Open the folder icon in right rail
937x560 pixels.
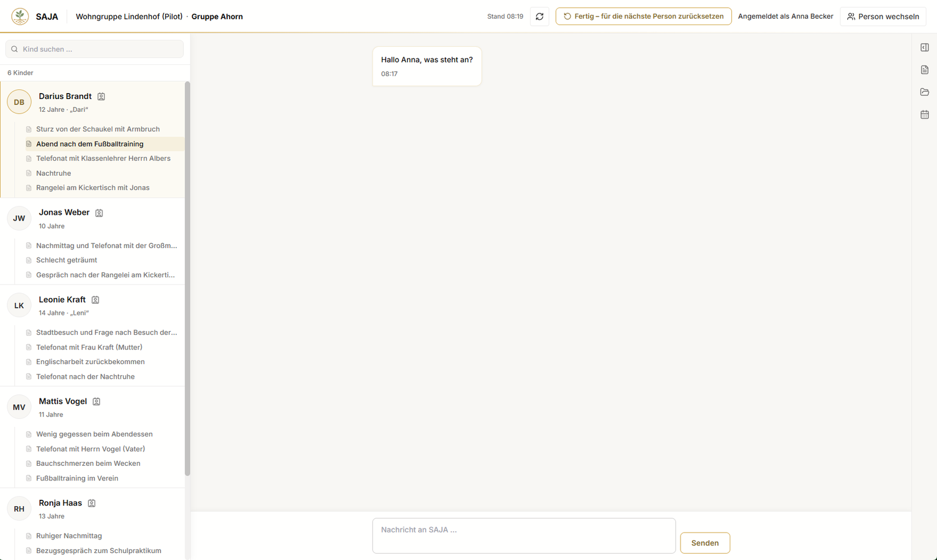(925, 92)
